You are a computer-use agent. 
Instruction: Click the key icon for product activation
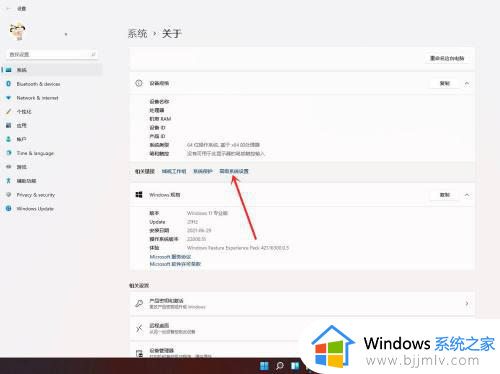pyautogui.click(x=139, y=303)
